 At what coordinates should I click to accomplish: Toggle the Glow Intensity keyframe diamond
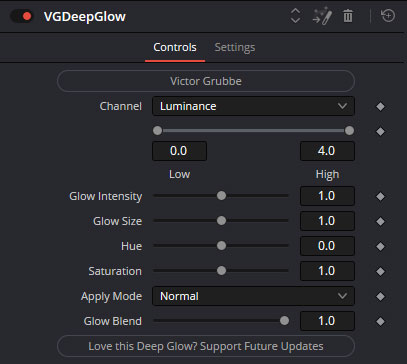380,196
